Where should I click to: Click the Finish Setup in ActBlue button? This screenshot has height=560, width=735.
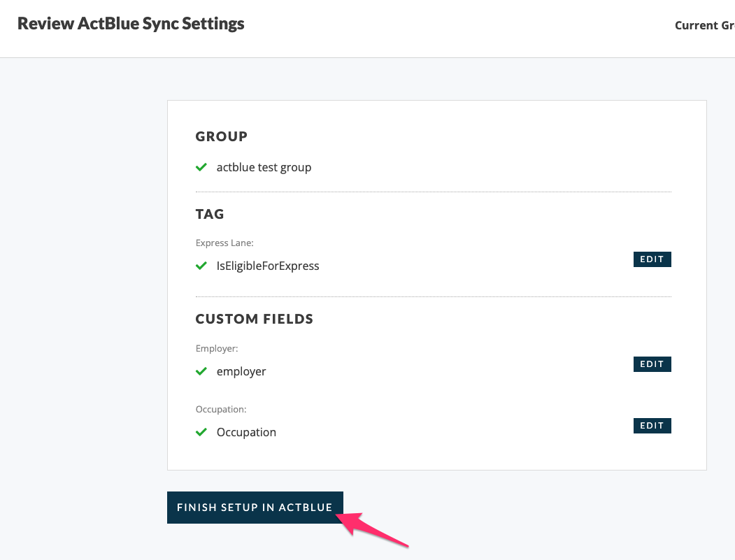point(255,508)
